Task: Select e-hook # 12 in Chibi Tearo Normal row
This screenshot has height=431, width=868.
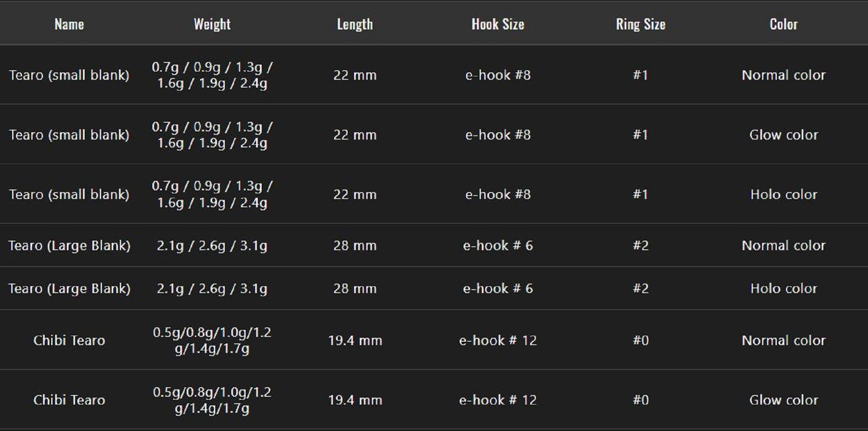Action: point(498,340)
